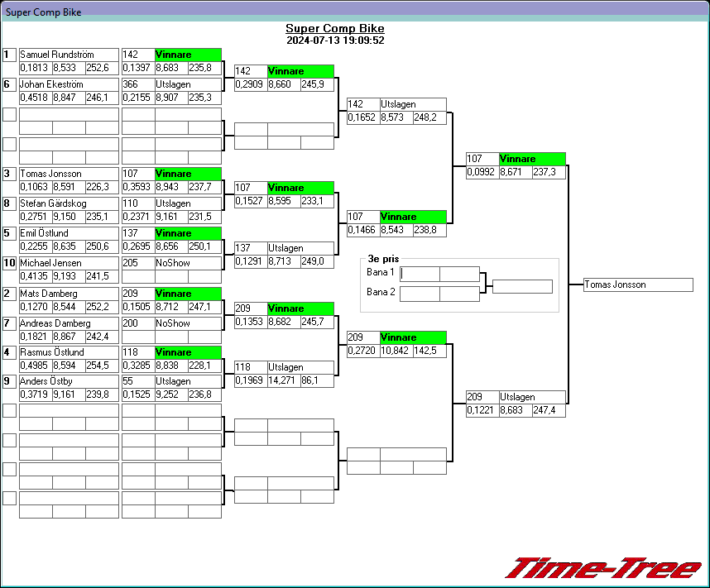Click the Mats Damberg name field
Screen dimensions: 710x588
[69, 294]
